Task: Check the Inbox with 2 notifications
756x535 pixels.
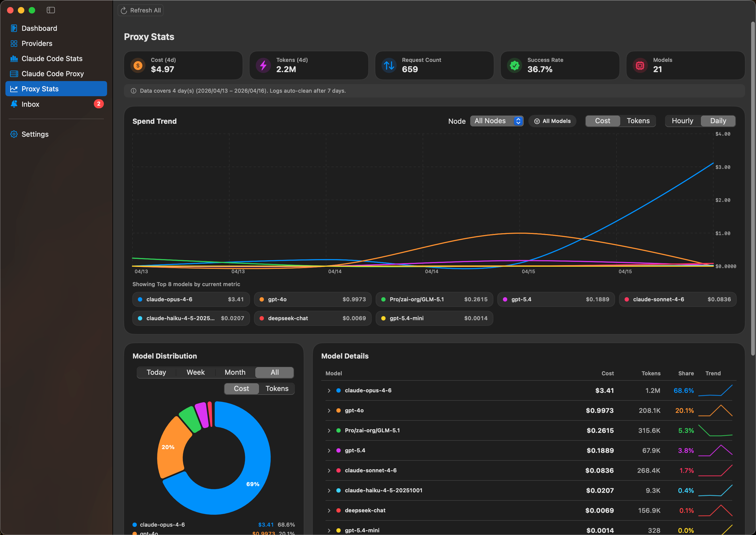Action: [30, 104]
